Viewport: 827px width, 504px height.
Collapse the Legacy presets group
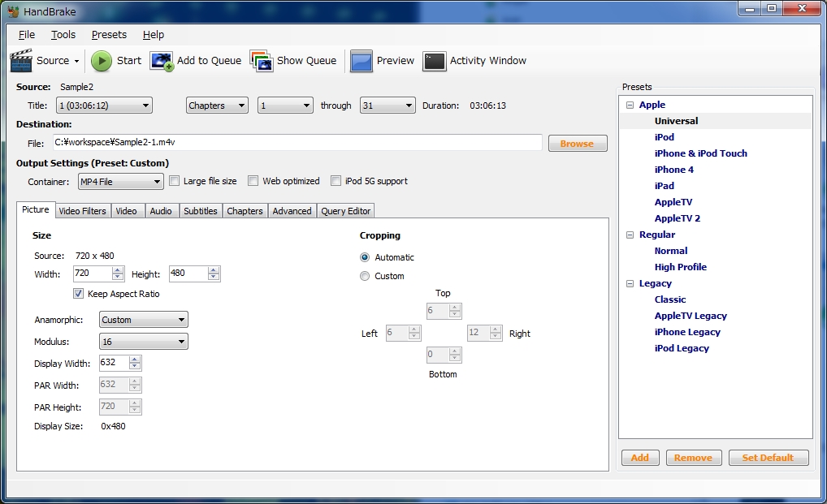click(630, 283)
